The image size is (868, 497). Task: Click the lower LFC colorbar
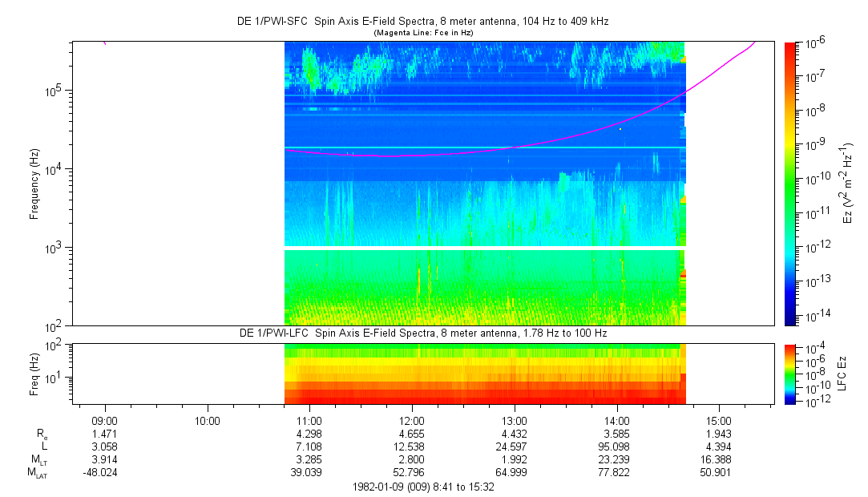point(791,374)
